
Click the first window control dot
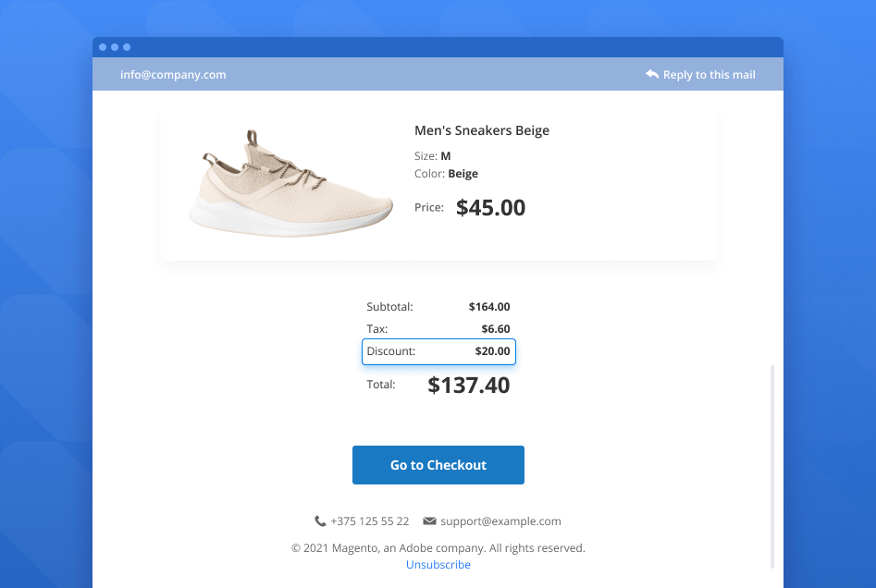click(103, 47)
